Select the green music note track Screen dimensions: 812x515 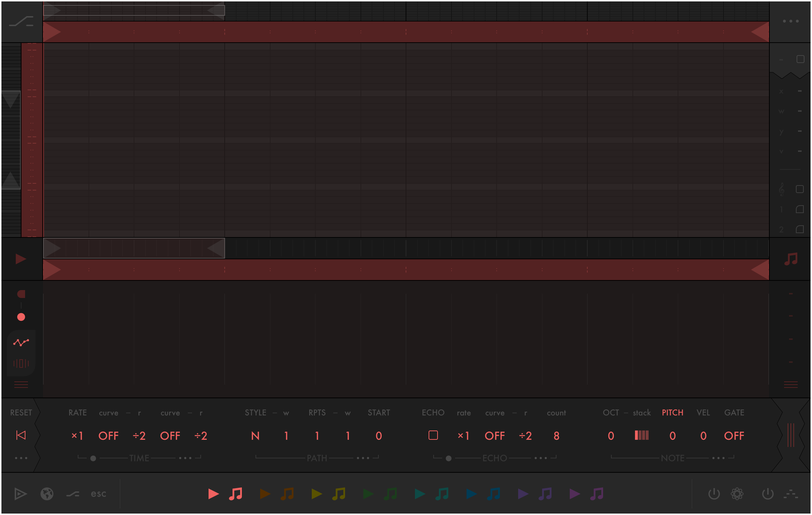(390, 494)
